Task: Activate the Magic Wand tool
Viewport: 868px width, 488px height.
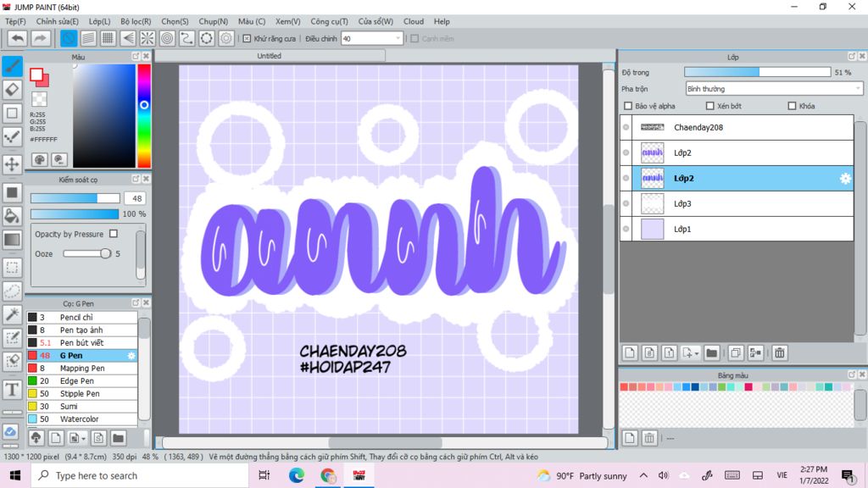Action: [12, 314]
